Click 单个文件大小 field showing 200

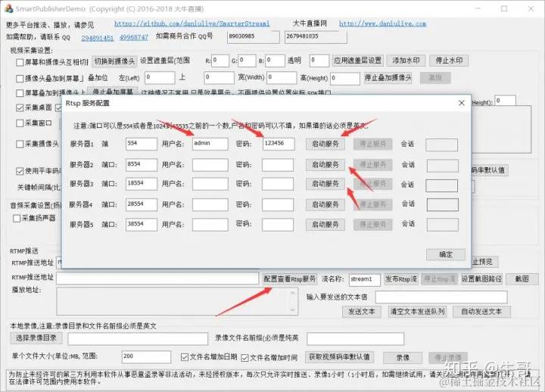[146, 357]
